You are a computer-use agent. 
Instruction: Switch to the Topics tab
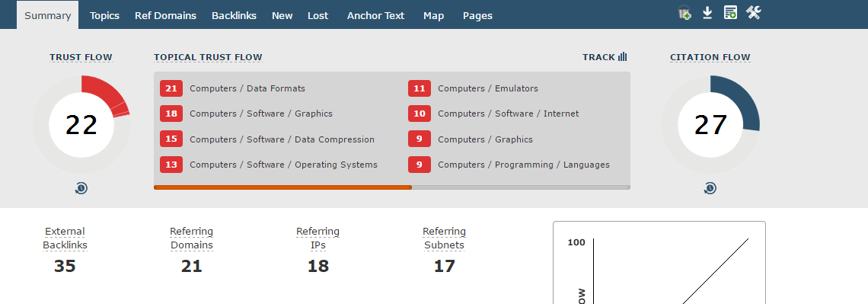click(x=104, y=15)
